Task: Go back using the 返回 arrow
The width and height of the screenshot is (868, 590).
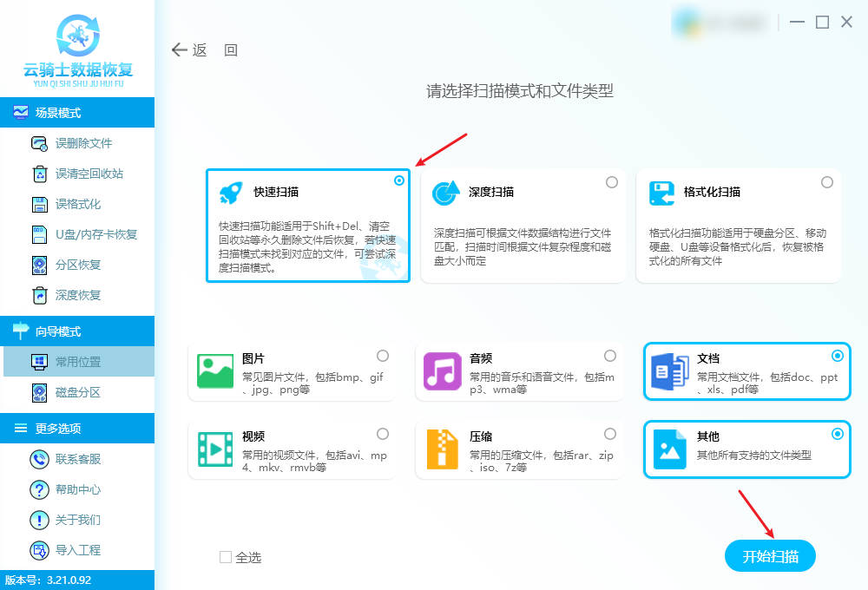Action: tap(181, 50)
